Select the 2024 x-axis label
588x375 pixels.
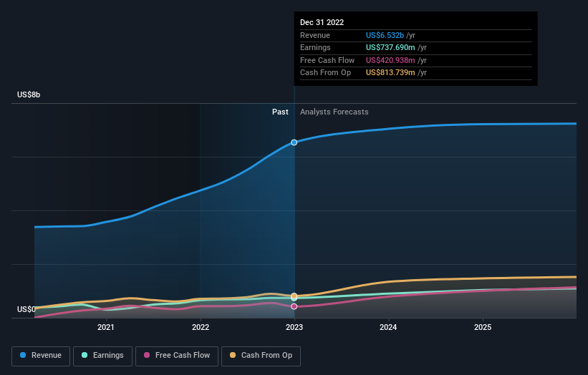click(x=388, y=328)
